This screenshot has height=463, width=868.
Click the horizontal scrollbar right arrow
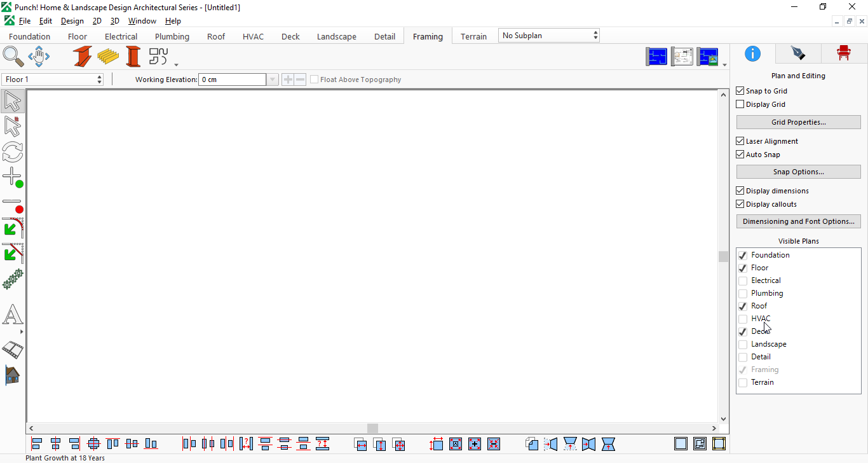[714, 429]
